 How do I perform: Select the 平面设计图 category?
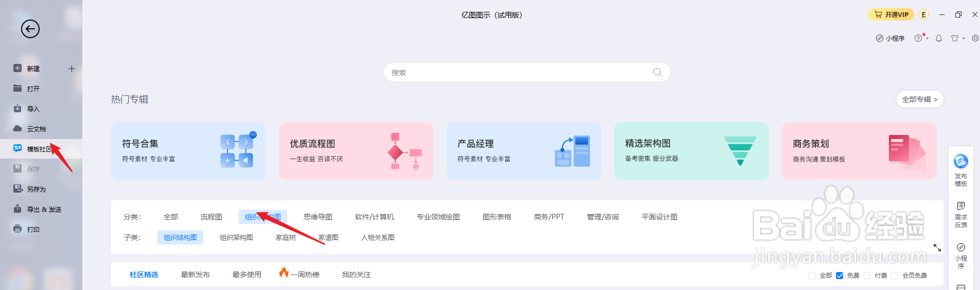click(660, 217)
